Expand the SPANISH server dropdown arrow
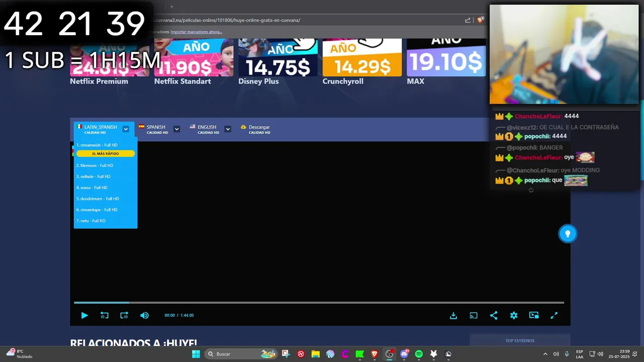Viewport: 644px width, 362px height. [x=177, y=129]
